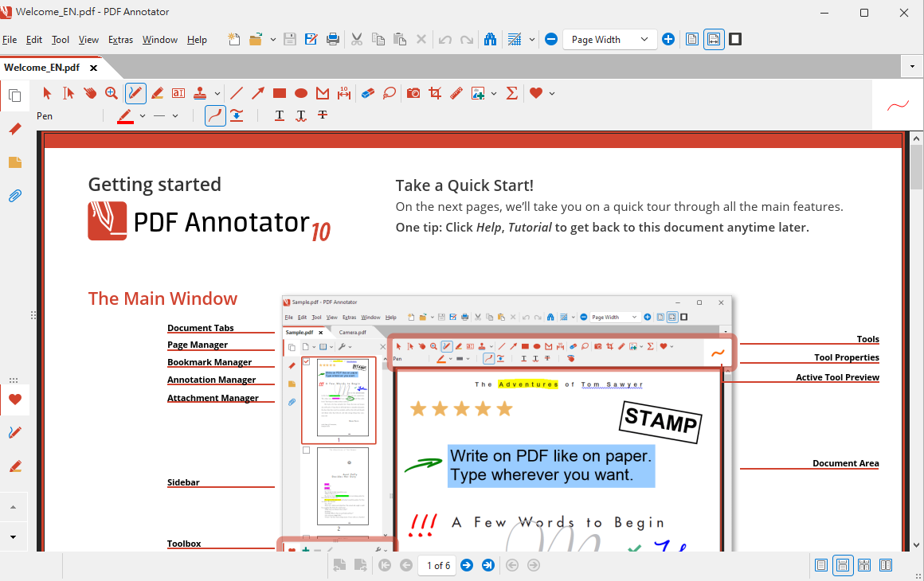Select the Welcome_EN.pdf document tab
This screenshot has height=581, width=924.
coord(42,68)
